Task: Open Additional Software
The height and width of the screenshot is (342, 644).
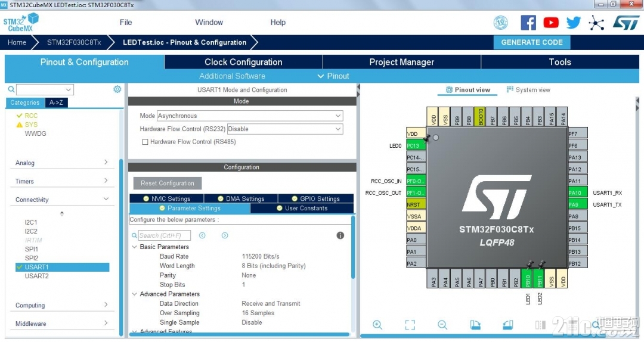Action: [x=232, y=76]
